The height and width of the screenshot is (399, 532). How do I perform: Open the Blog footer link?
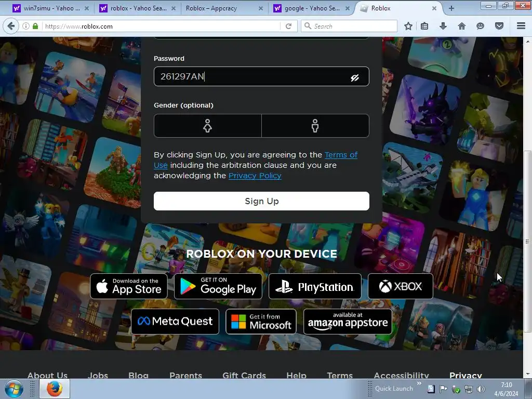coord(138,375)
